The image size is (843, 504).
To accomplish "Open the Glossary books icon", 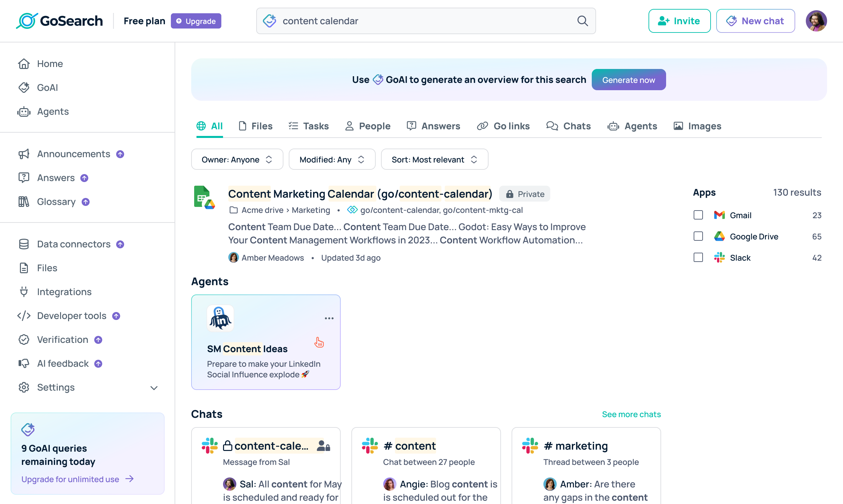I will (x=24, y=202).
